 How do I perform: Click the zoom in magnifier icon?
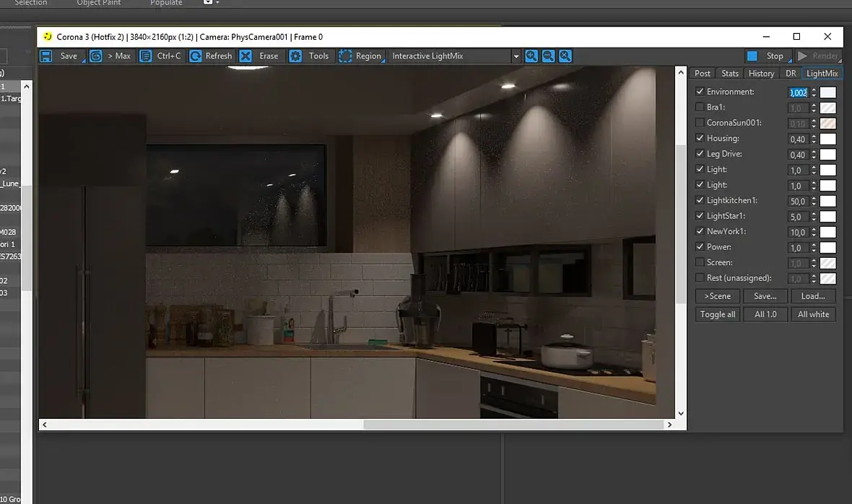tap(531, 56)
